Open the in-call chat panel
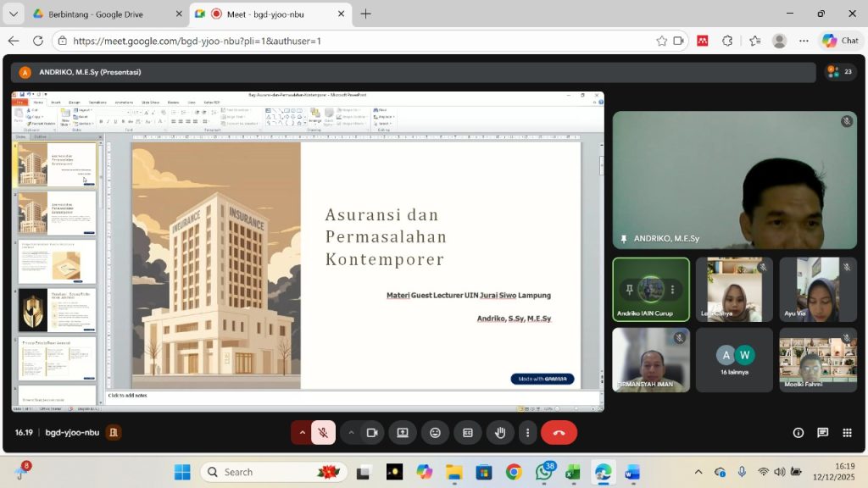 pos(822,432)
